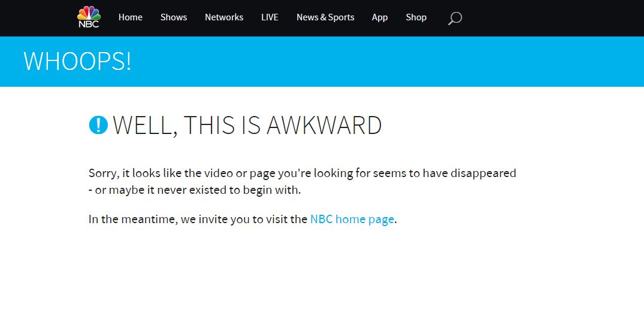The image size is (644, 332).
Task: Open the LIVE section
Action: coord(270,17)
